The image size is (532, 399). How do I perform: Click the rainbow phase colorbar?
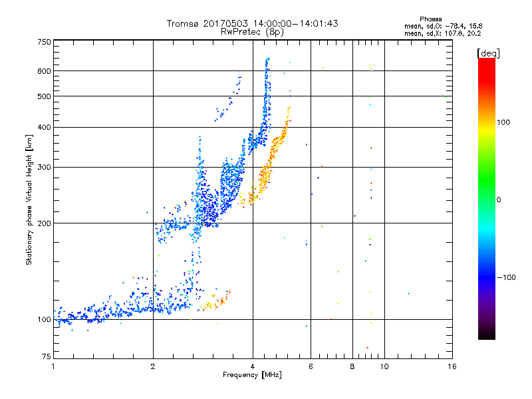[487, 198]
